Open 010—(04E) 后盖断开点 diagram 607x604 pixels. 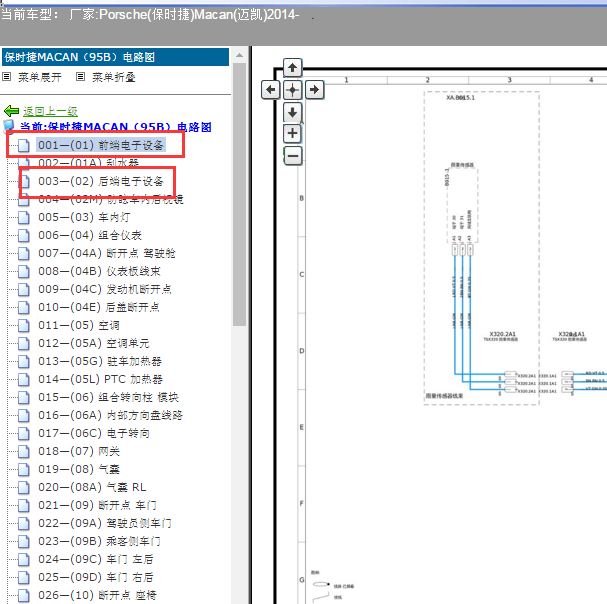(99, 307)
